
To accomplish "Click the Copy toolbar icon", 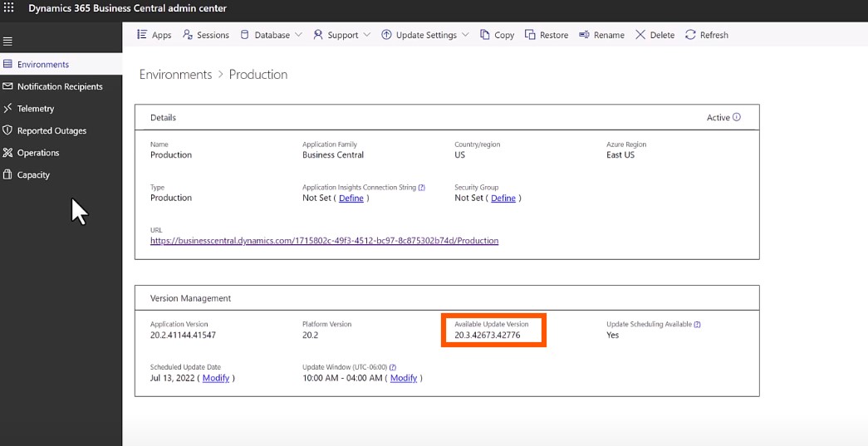I will (x=485, y=35).
